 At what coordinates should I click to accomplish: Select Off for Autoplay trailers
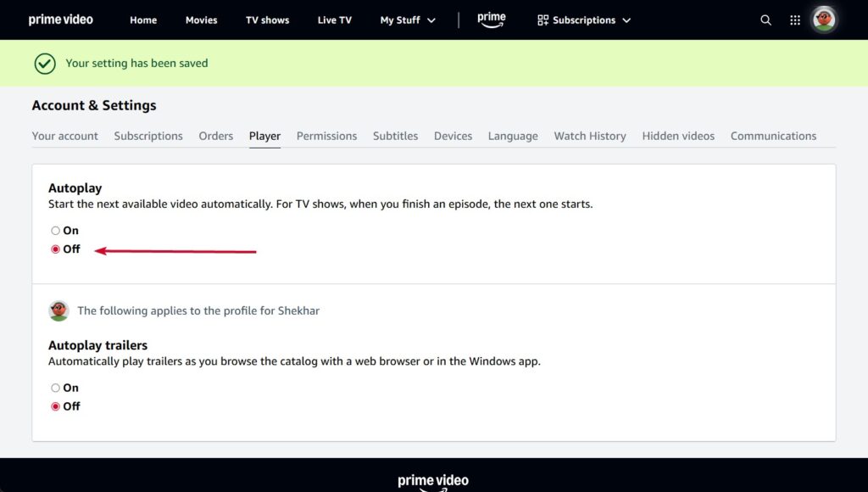[54, 406]
